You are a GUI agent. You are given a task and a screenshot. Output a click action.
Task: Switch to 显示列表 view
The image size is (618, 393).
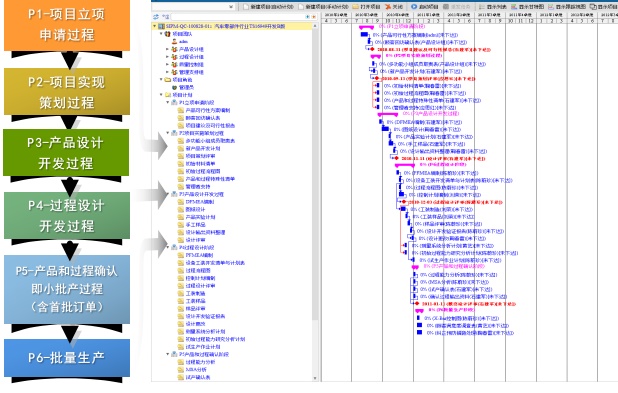(x=493, y=7)
